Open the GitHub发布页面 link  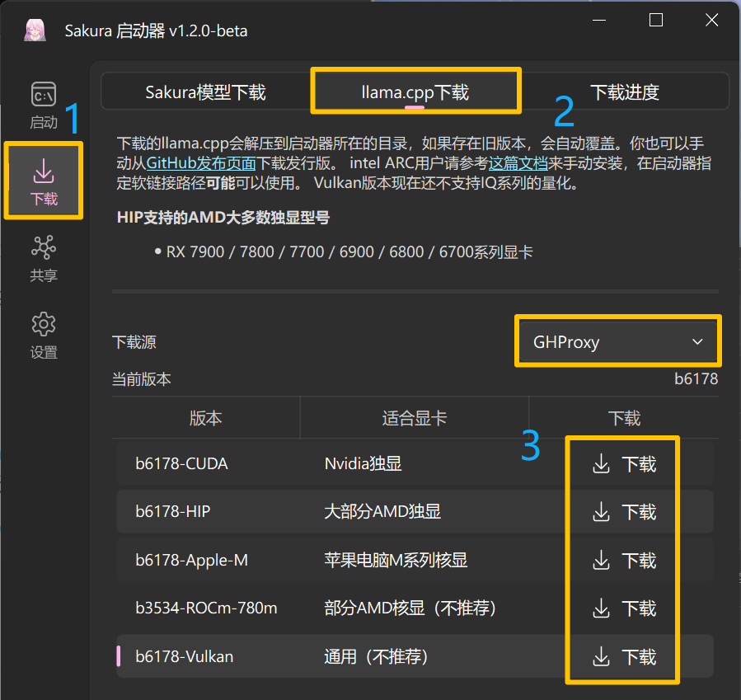pos(201,163)
